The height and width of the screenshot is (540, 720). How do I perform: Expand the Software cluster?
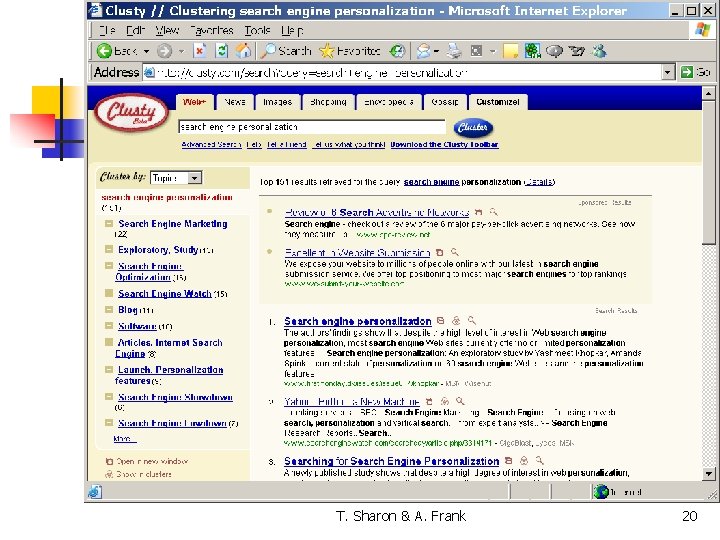click(x=109, y=326)
